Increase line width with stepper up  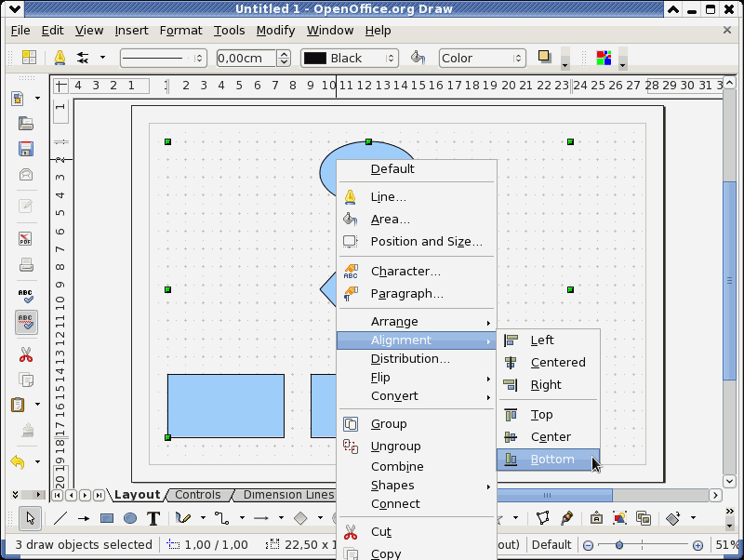click(284, 54)
